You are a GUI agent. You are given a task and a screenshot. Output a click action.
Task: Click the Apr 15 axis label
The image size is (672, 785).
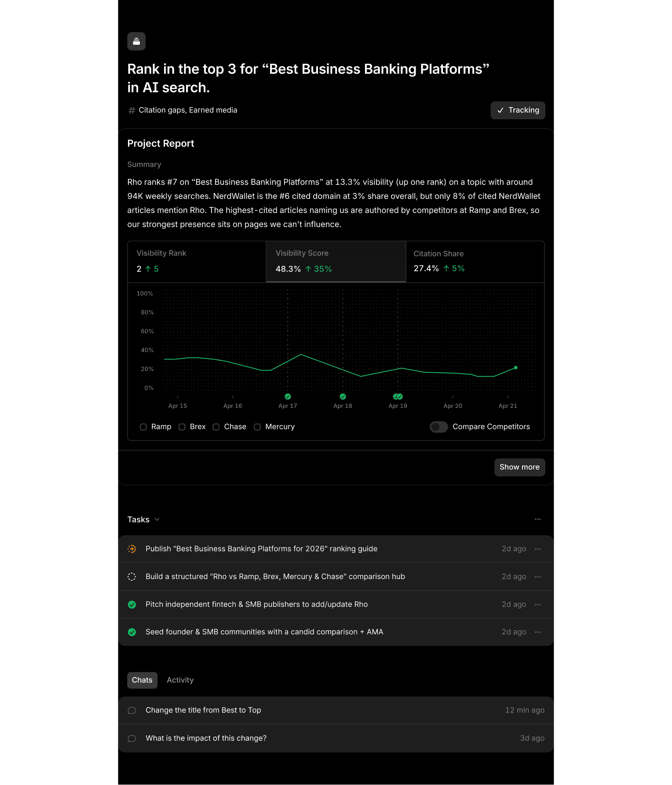click(178, 406)
